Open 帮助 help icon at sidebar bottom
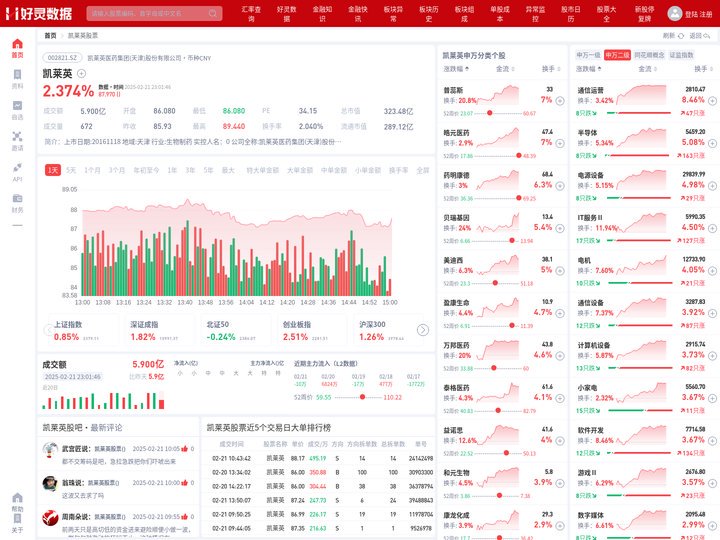This screenshot has height=540, width=720. [17, 498]
